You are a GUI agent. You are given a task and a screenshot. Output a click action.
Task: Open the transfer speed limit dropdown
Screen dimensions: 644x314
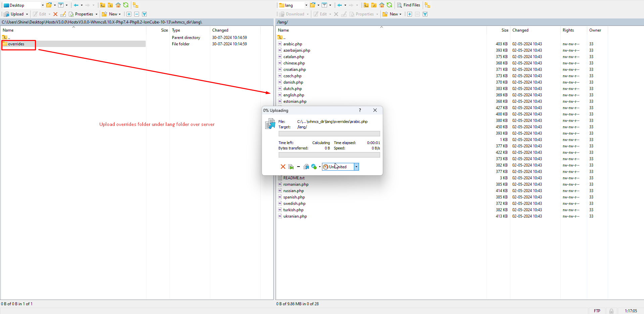click(x=356, y=167)
